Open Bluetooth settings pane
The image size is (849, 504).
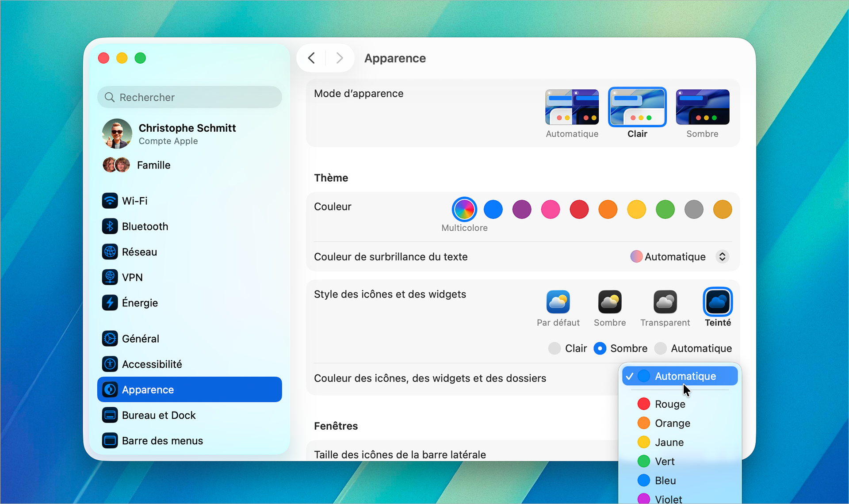coord(145,226)
